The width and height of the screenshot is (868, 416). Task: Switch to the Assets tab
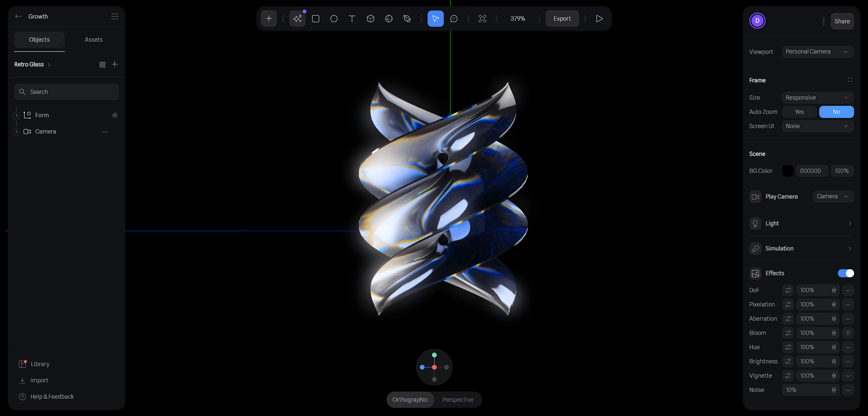coord(94,40)
